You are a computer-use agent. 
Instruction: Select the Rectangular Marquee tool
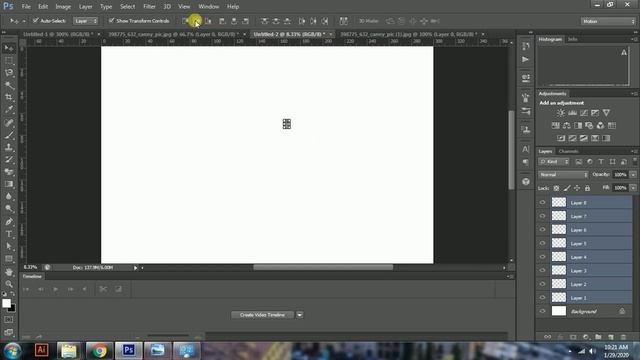9,60
